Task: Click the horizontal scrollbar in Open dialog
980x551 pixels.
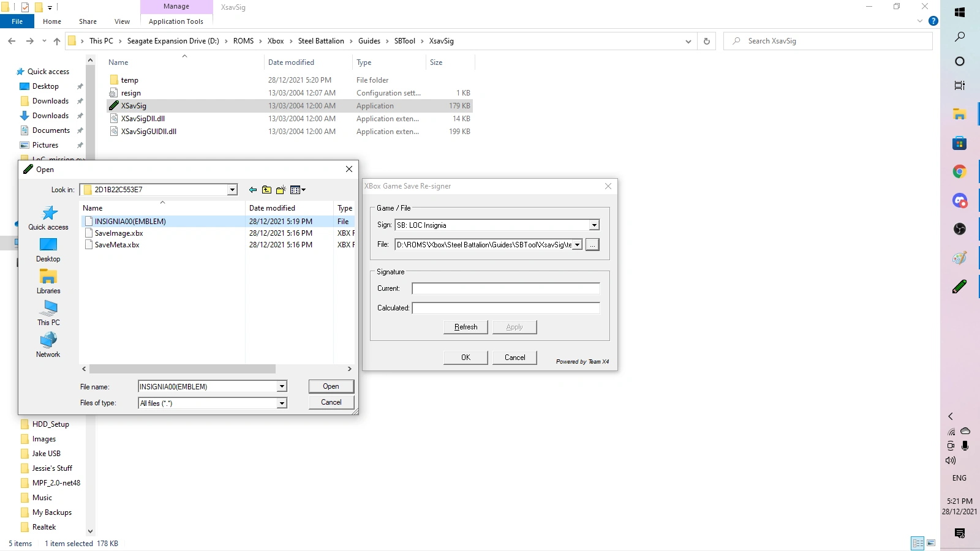Action: (182, 369)
